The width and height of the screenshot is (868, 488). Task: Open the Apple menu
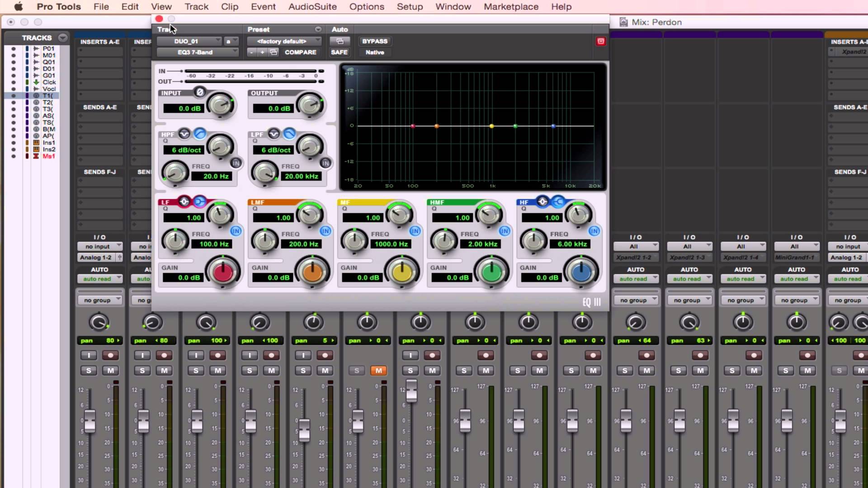tap(19, 7)
